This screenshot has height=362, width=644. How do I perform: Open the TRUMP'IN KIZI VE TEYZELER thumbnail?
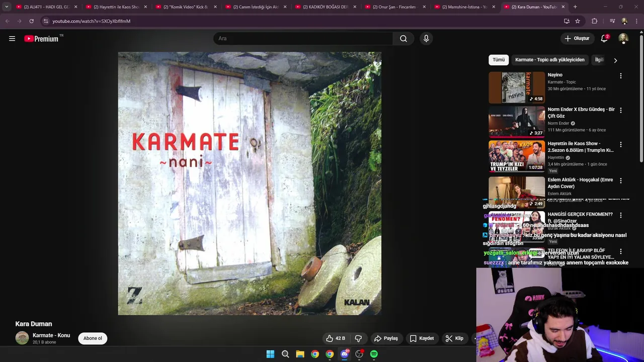pyautogui.click(x=517, y=156)
